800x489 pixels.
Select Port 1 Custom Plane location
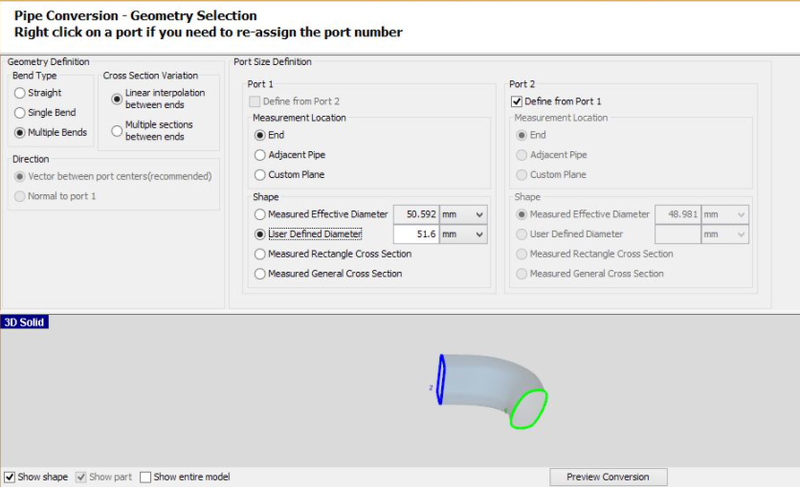[x=260, y=175]
